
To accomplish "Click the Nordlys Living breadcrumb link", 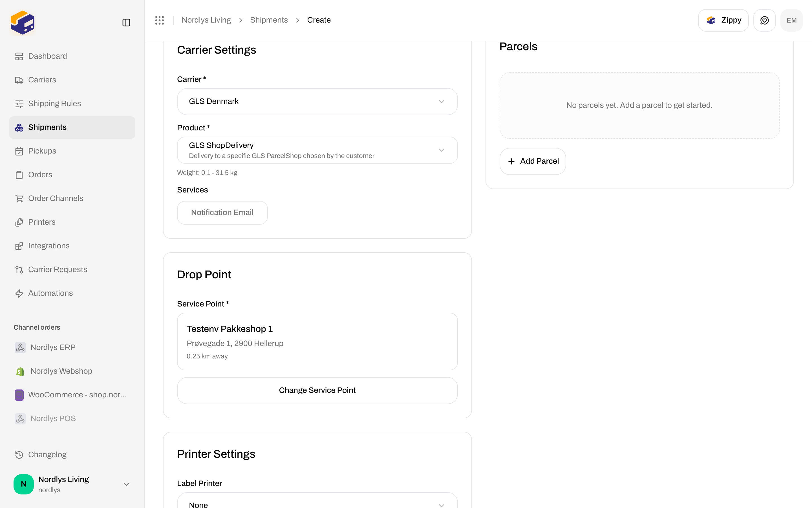I will [x=206, y=20].
